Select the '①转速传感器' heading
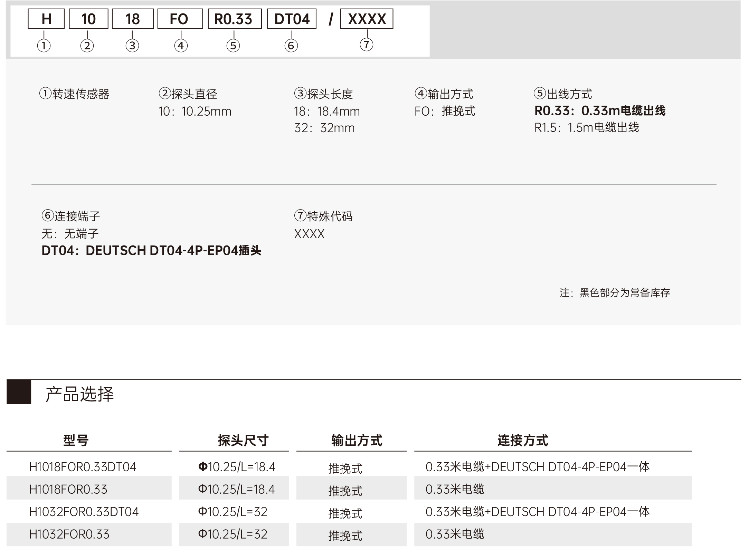The image size is (749, 560). pos(74,94)
